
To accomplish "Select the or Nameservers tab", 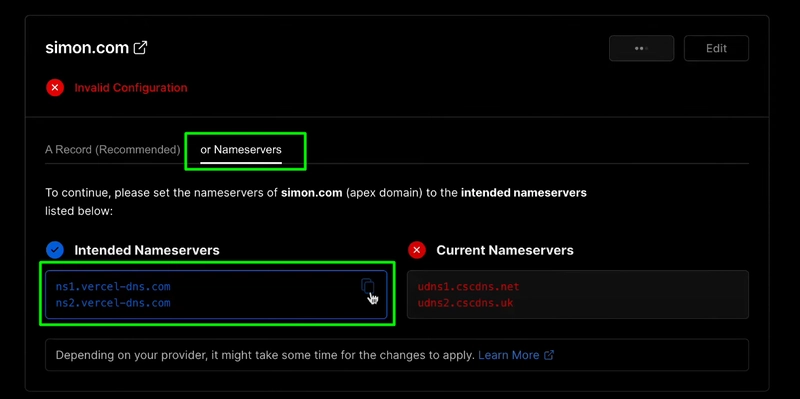I will click(x=241, y=150).
